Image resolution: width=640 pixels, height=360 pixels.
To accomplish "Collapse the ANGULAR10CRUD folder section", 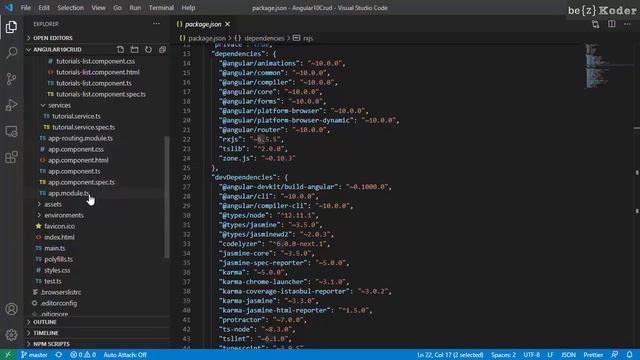I will tap(57, 49).
